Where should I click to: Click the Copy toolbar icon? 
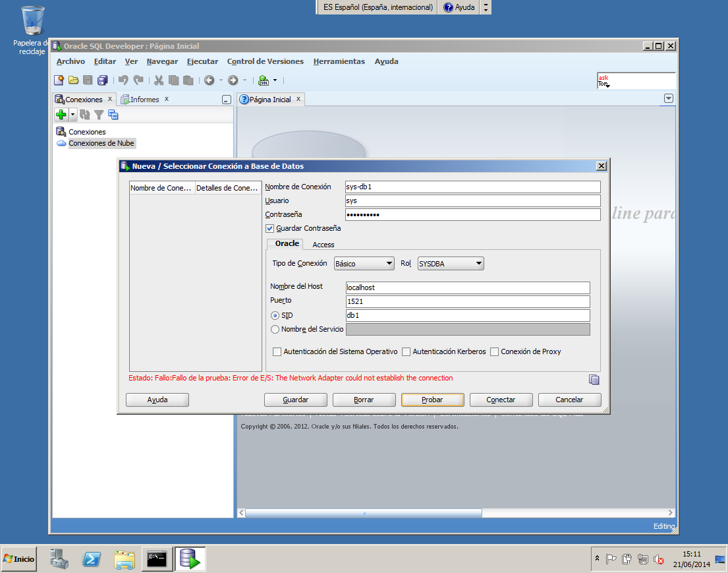pyautogui.click(x=174, y=80)
